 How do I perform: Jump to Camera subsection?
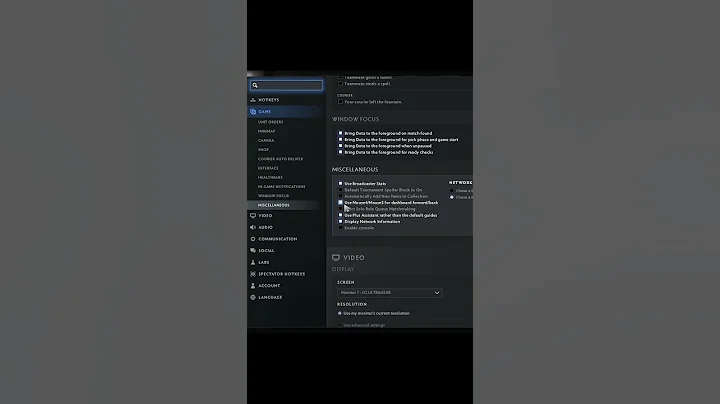[266, 140]
